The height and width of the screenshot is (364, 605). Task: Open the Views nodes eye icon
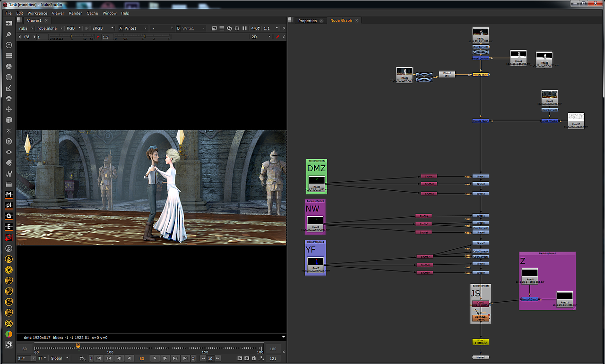click(x=9, y=152)
